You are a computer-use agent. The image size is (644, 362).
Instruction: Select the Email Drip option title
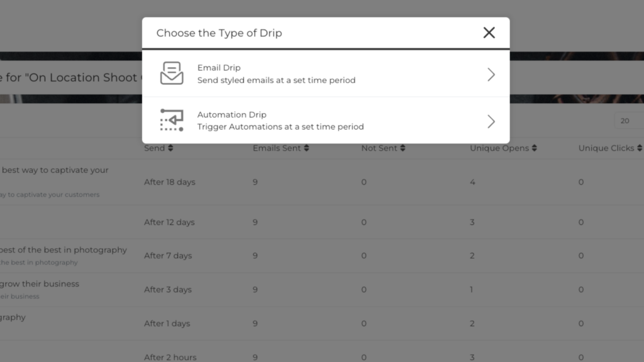219,68
